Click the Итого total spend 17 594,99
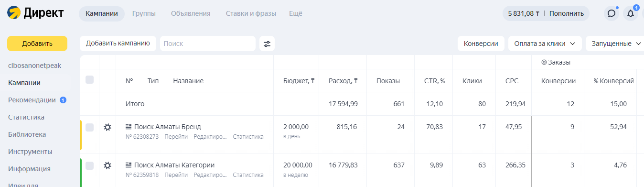 click(x=343, y=104)
